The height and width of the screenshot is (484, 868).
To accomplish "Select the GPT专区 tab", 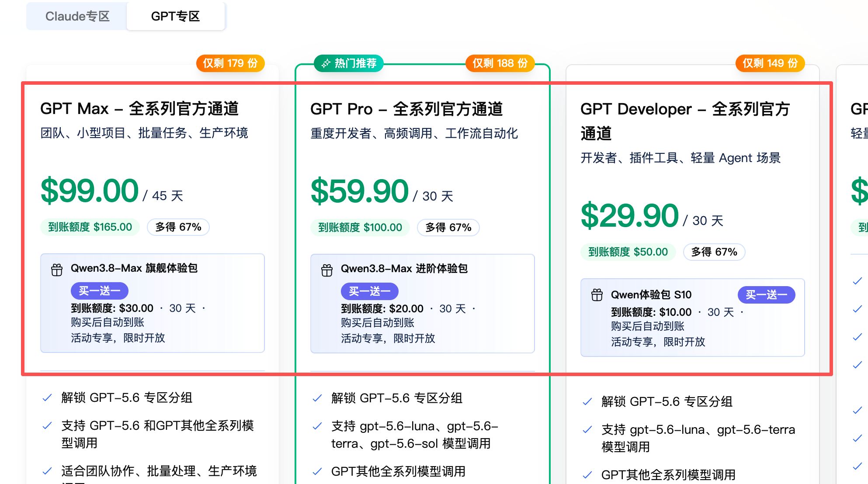I will [x=176, y=16].
